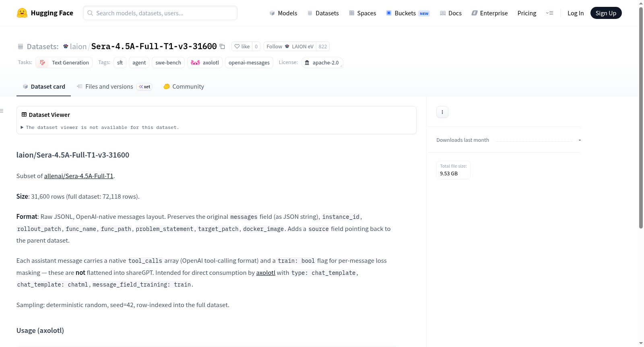Click the apache-2.0 license tag
Screen dimensions: 644x347
[322, 62]
